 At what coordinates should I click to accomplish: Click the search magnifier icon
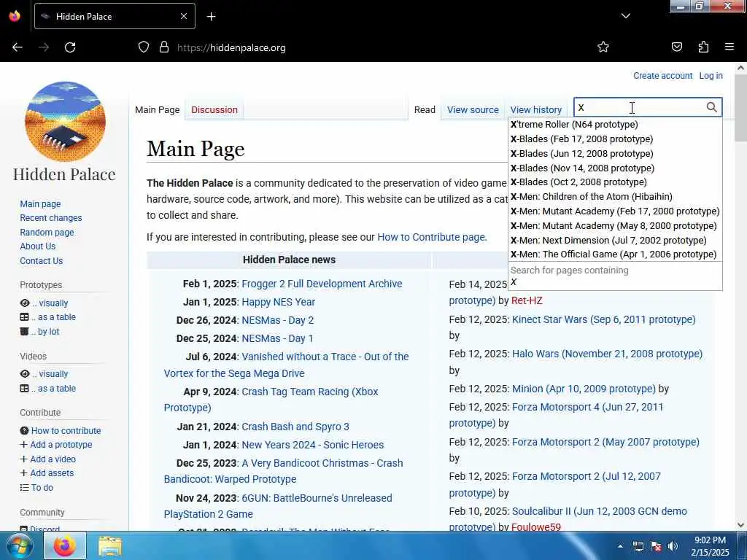coord(711,108)
